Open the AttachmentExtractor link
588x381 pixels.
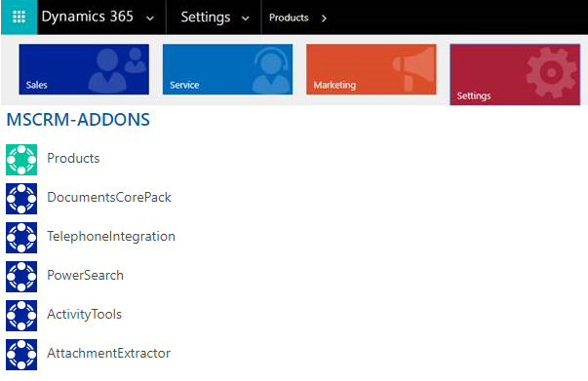[x=109, y=354]
